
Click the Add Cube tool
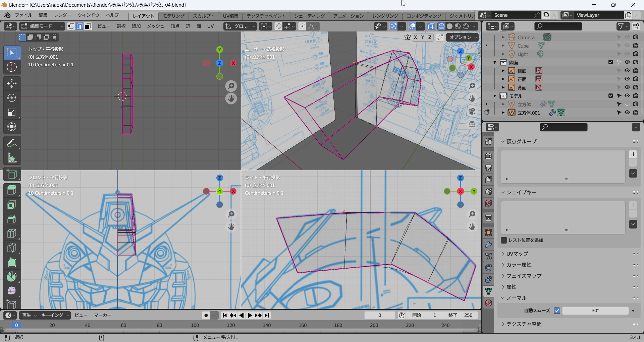tap(12, 174)
